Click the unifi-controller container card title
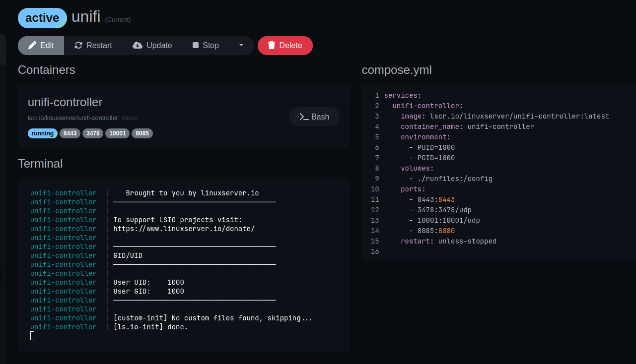This screenshot has width=636, height=364. (x=65, y=102)
